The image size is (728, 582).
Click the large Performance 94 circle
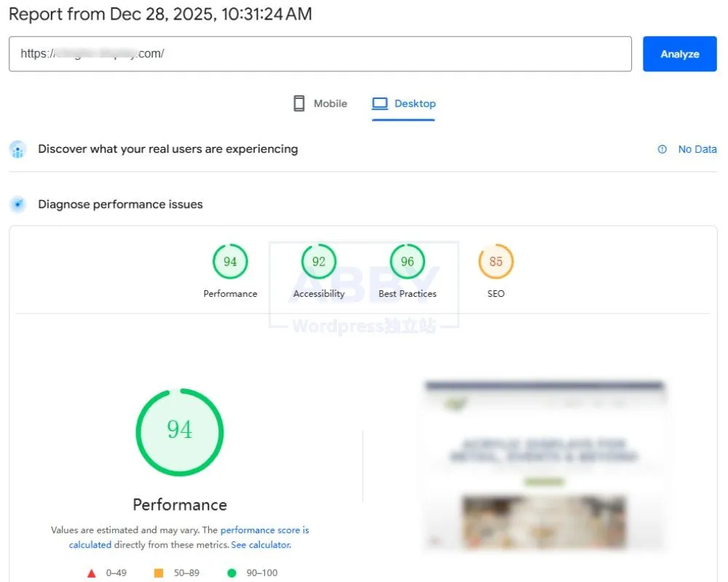coord(180,431)
